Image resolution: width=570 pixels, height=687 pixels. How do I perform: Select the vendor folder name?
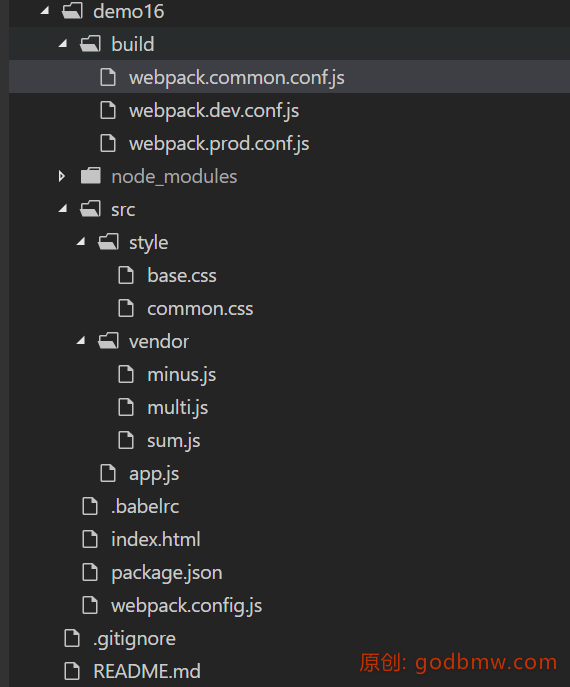tap(159, 342)
